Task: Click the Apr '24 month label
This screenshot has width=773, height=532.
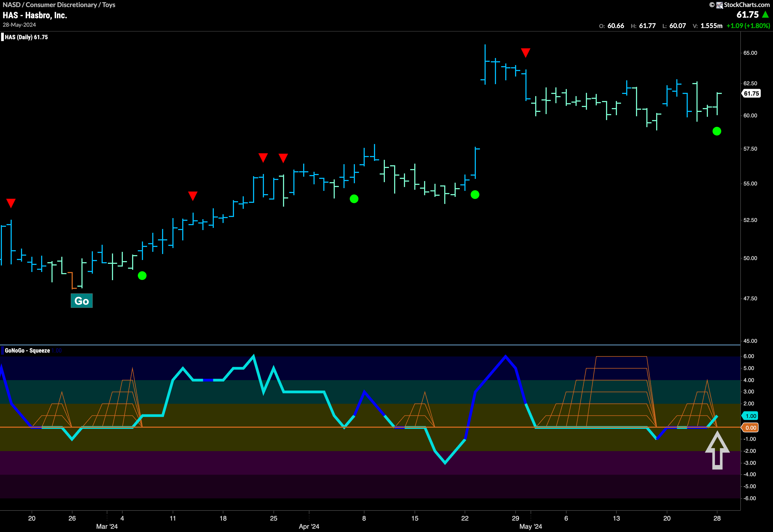Action: point(309,526)
